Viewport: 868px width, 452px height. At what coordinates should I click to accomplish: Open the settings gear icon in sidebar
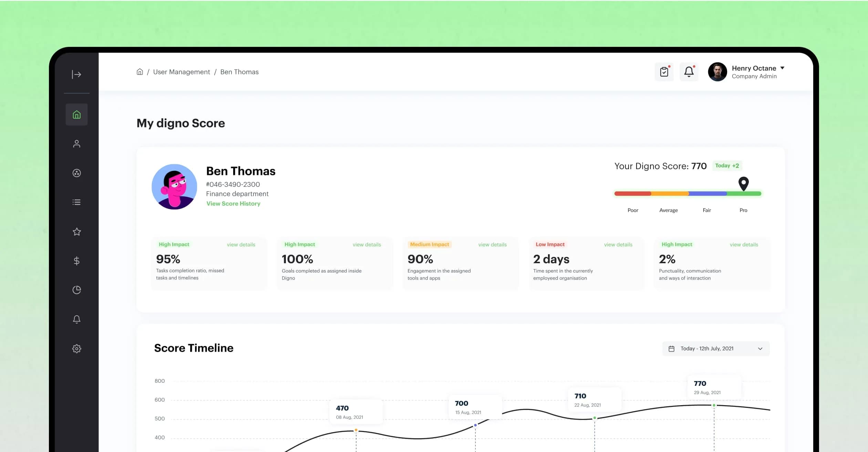[76, 349]
